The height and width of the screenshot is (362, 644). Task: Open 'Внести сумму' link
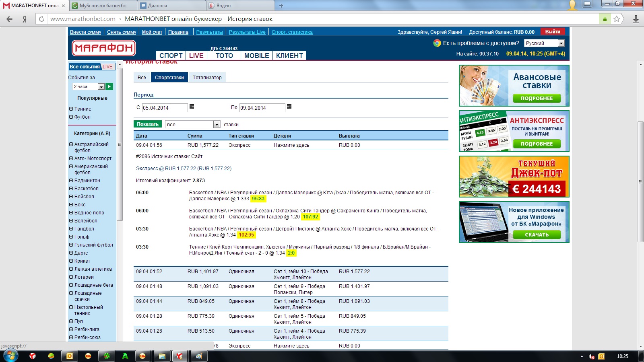click(x=85, y=32)
